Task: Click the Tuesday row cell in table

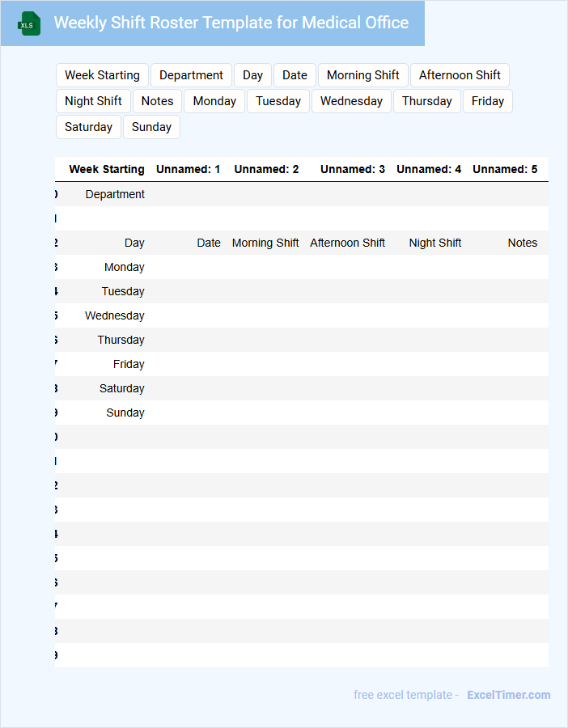Action: [x=123, y=291]
